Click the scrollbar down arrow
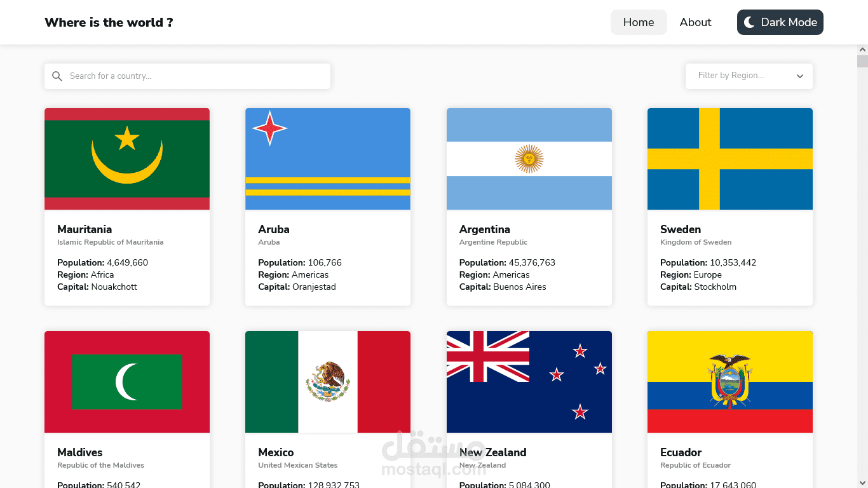Viewport: 868px width, 488px height. click(863, 483)
